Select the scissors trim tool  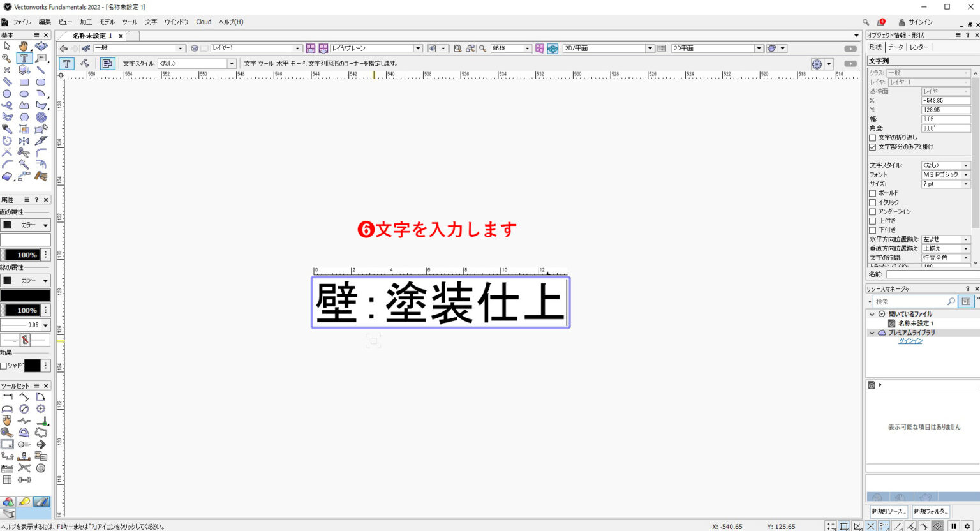click(x=24, y=152)
